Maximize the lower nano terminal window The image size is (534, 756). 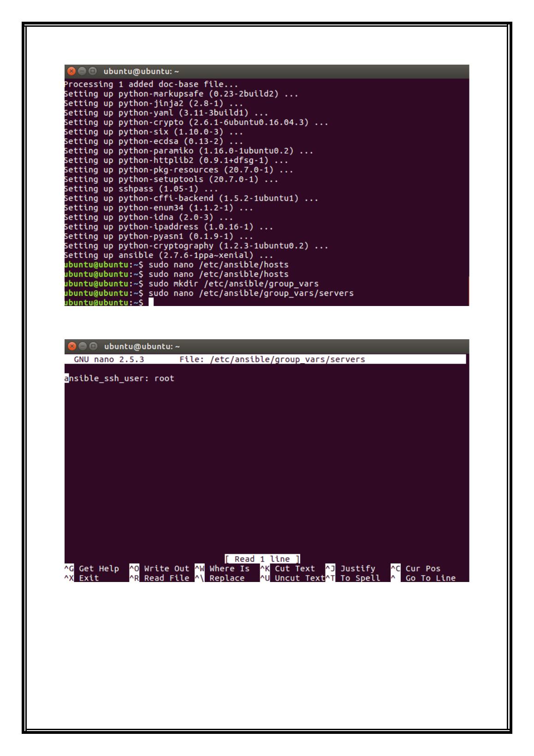tap(92, 346)
